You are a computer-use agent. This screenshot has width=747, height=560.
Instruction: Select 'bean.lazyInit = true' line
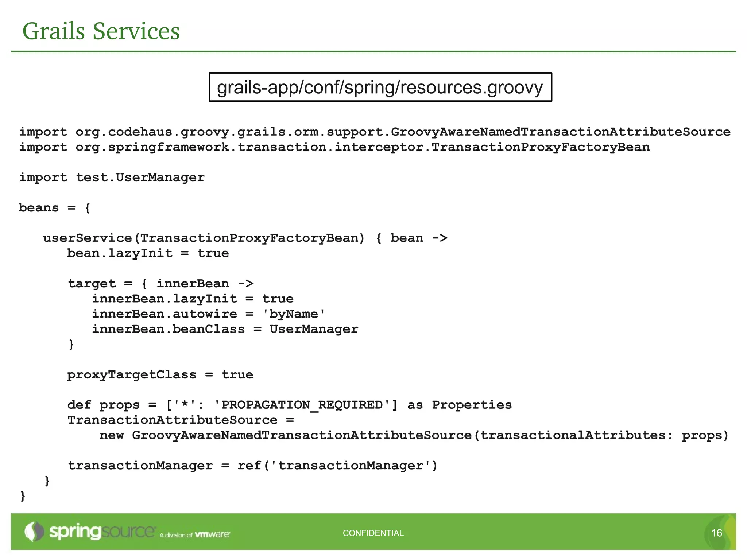pos(148,253)
